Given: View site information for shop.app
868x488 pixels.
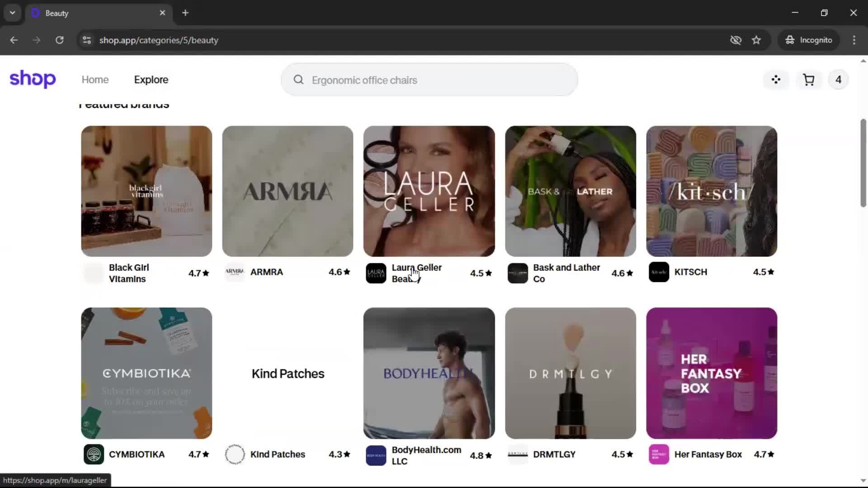Looking at the screenshot, I should (x=87, y=40).
